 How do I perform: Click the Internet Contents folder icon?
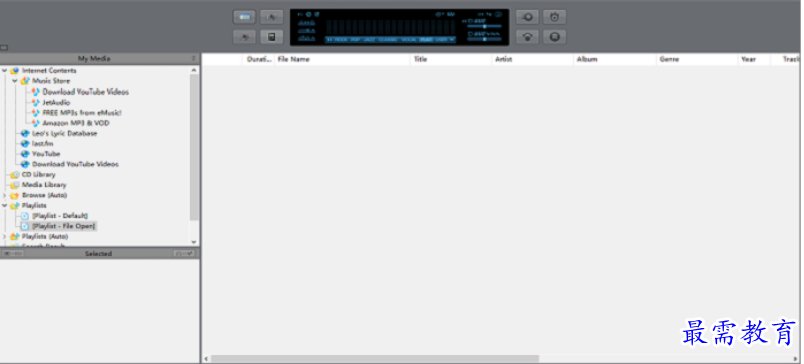point(14,71)
